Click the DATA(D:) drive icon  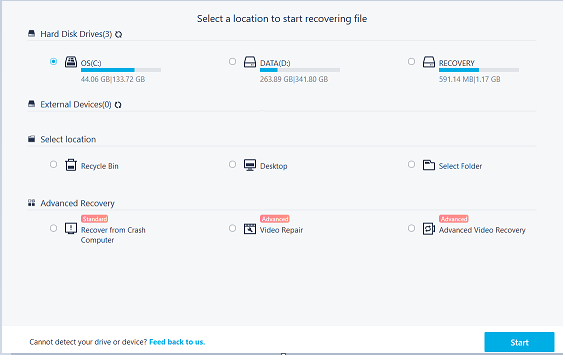click(250, 62)
